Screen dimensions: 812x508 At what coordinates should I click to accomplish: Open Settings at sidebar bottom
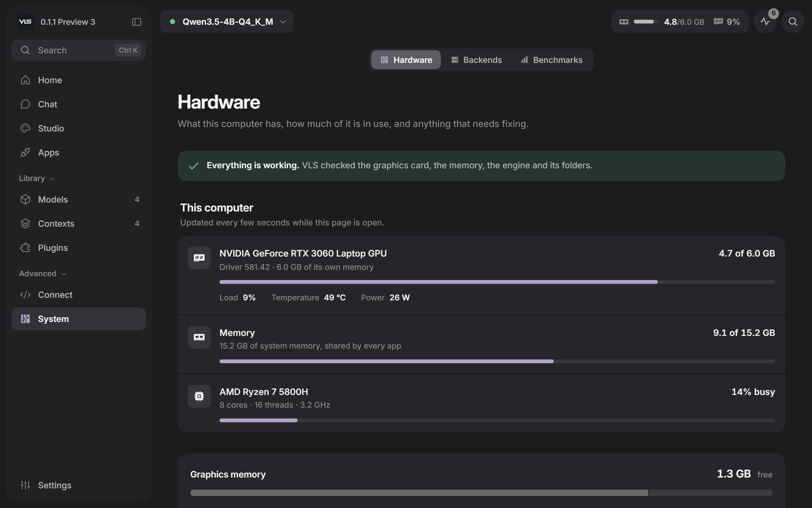click(x=79, y=485)
